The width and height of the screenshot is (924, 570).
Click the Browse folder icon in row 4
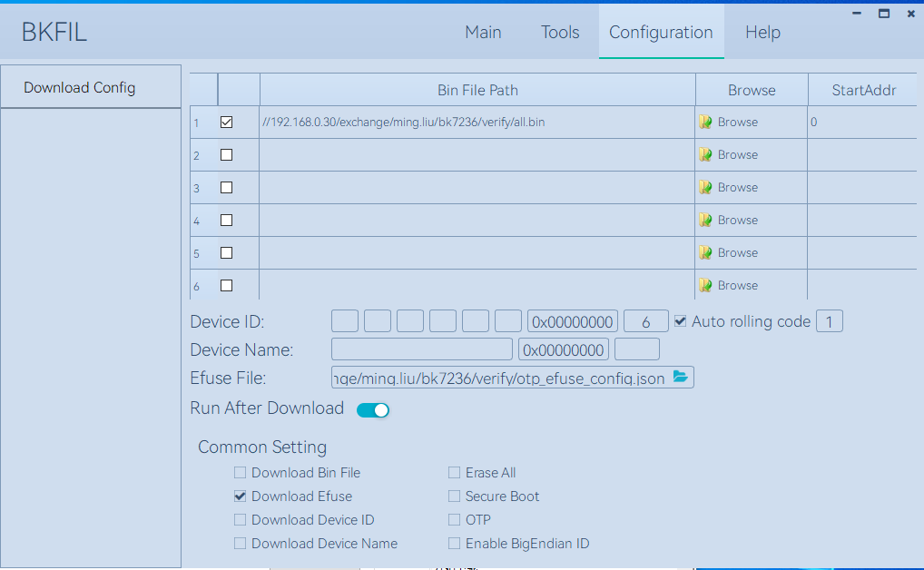(x=705, y=221)
